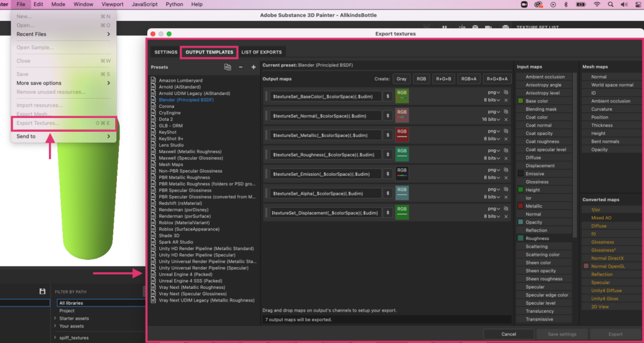This screenshot has width=644, height=343.
Task: Select PBR Metallic Roughness preset
Action: coord(184,177)
